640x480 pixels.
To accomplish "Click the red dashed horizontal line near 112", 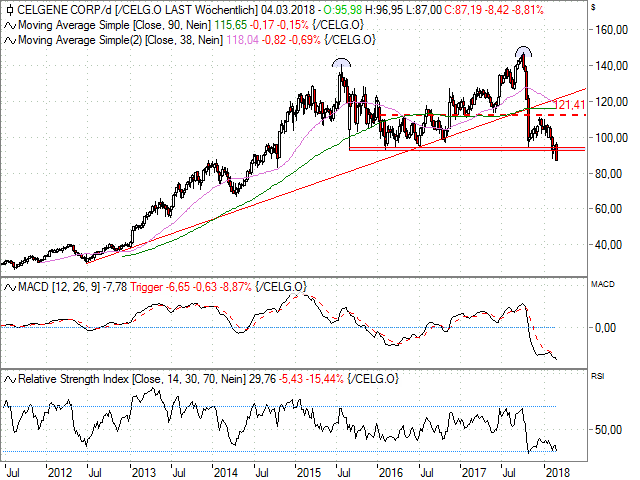I will point(482,115).
